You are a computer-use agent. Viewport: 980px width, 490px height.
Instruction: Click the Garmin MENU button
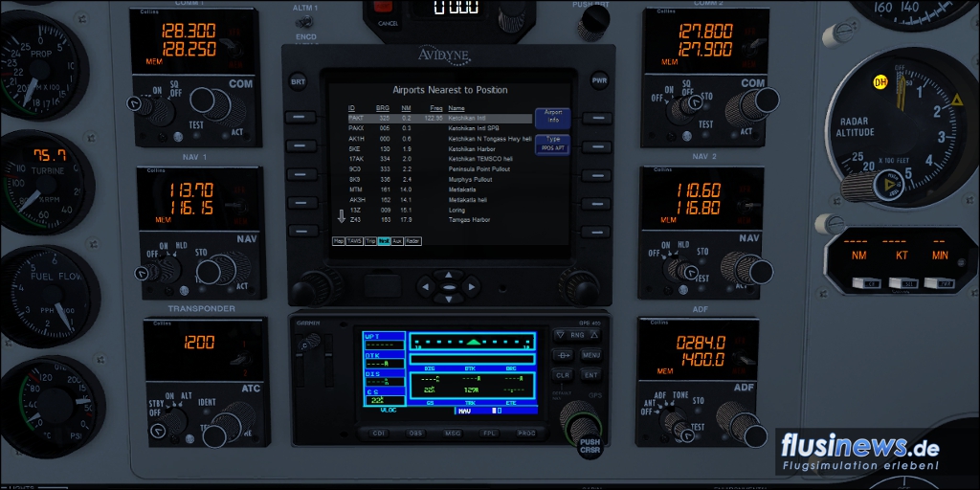(590, 355)
